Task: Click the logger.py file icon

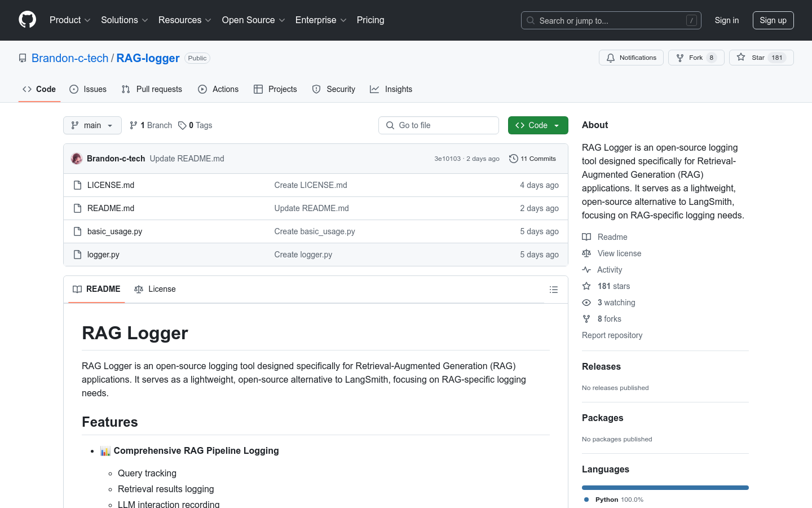Action: pyautogui.click(x=78, y=255)
